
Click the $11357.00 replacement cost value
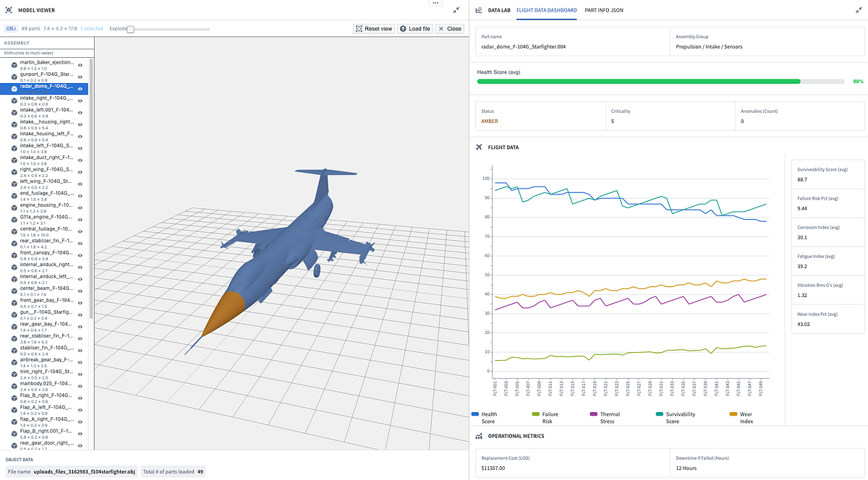(493, 468)
